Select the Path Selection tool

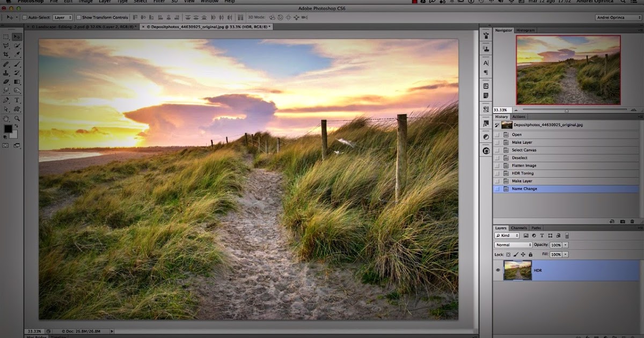(6, 109)
